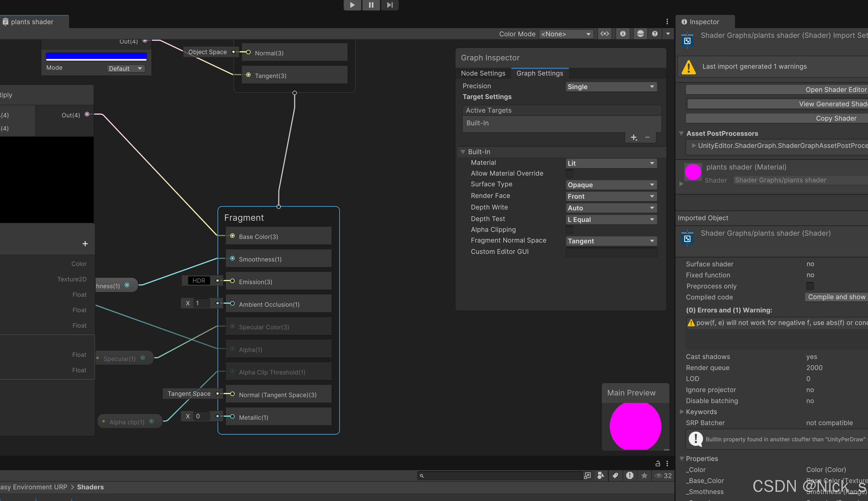
Task: Enable the Alpha Clipping checkbox
Action: 569,230
